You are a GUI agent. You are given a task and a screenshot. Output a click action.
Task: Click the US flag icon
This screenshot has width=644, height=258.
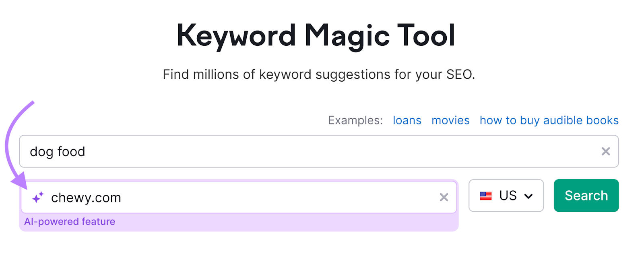[x=486, y=196]
